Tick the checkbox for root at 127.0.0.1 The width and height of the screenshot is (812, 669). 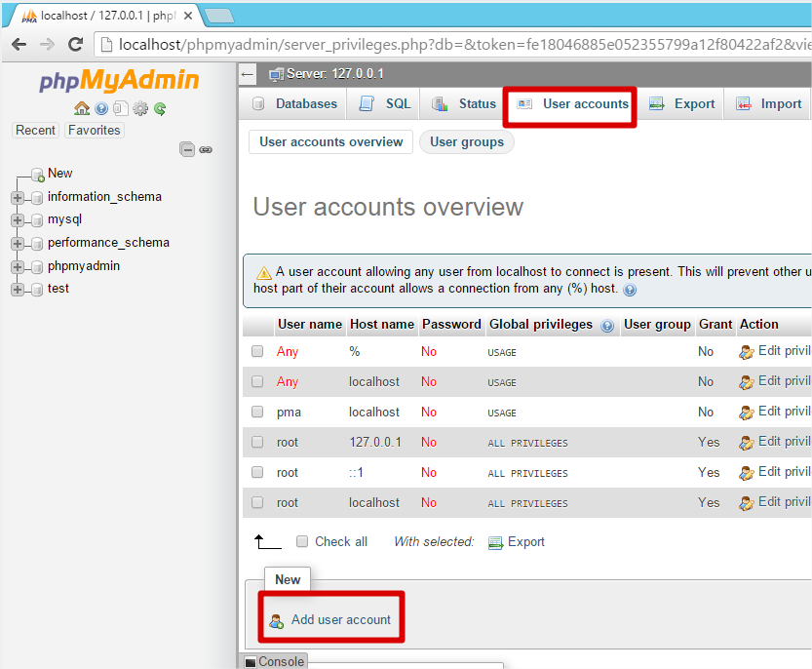point(257,443)
